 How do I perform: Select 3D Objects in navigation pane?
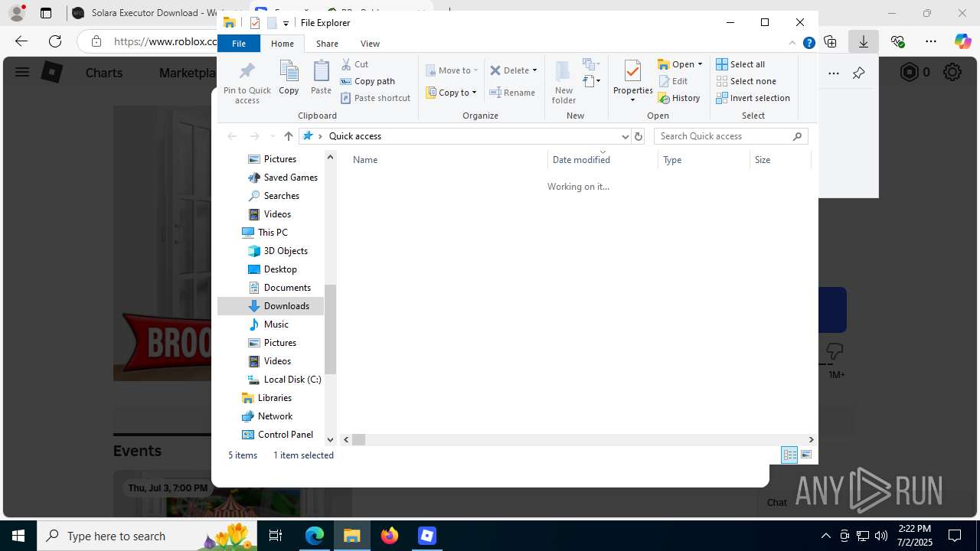(277, 251)
